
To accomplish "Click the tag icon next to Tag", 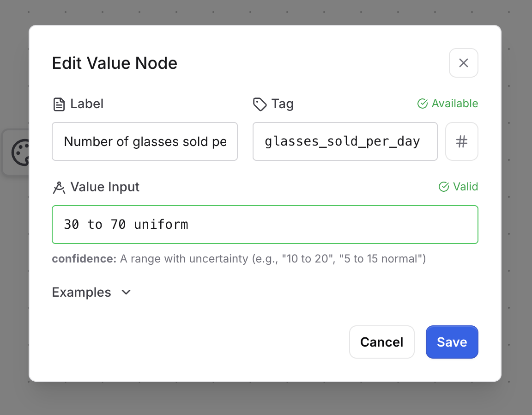I will pos(259,104).
